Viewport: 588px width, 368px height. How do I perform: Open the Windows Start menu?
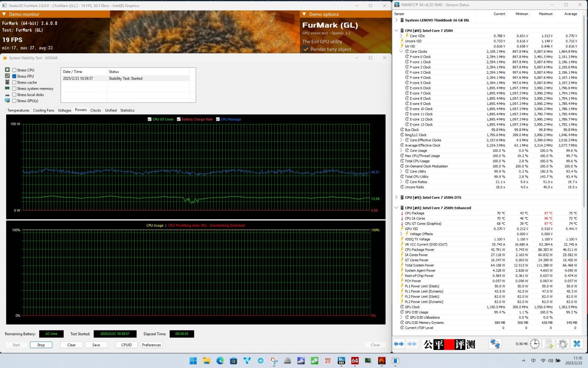[x=193, y=361]
